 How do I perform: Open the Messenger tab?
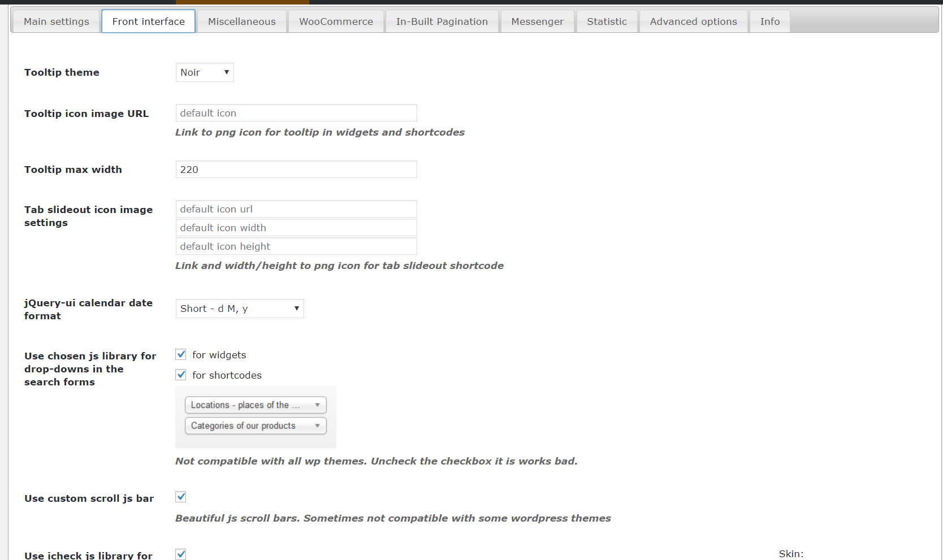[x=537, y=21]
